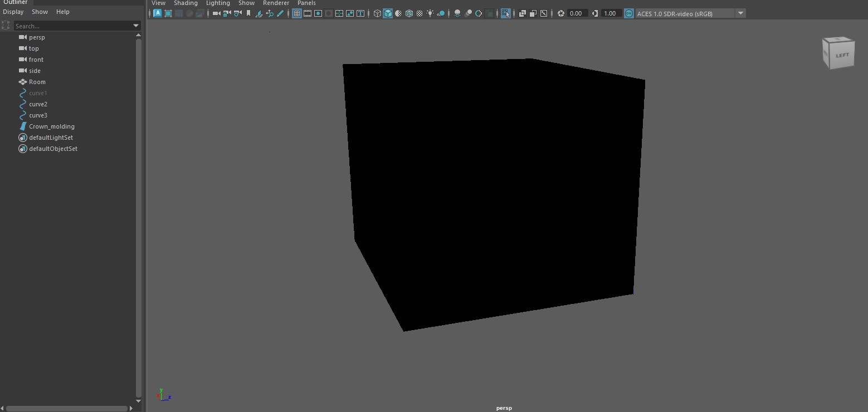Open the Panels menu
Image resolution: width=868 pixels, height=412 pixels.
(x=306, y=3)
